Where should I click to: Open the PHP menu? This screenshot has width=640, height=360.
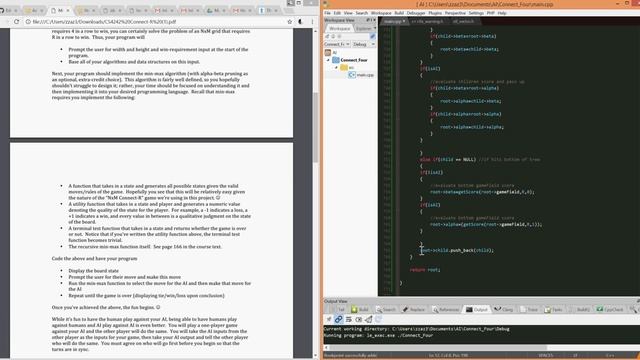coord(491,13)
